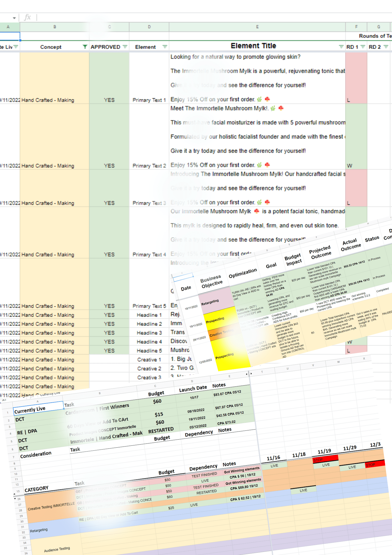Select column B header

point(55,27)
